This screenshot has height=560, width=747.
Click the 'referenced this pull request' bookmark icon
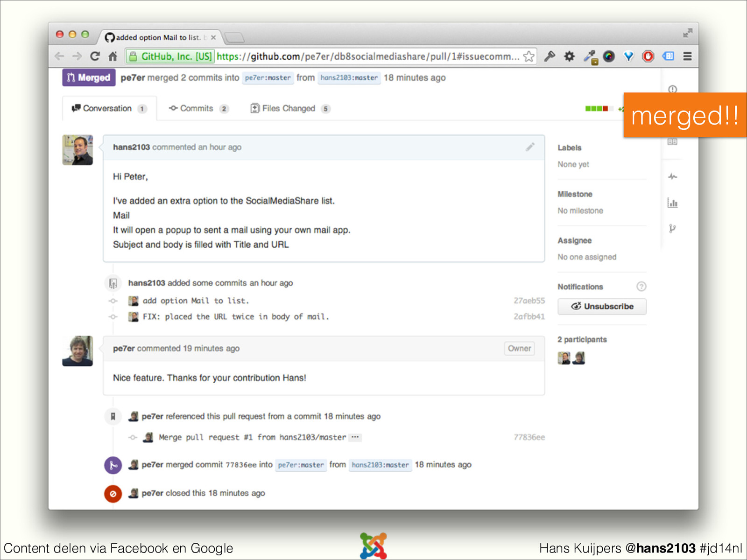click(x=113, y=416)
